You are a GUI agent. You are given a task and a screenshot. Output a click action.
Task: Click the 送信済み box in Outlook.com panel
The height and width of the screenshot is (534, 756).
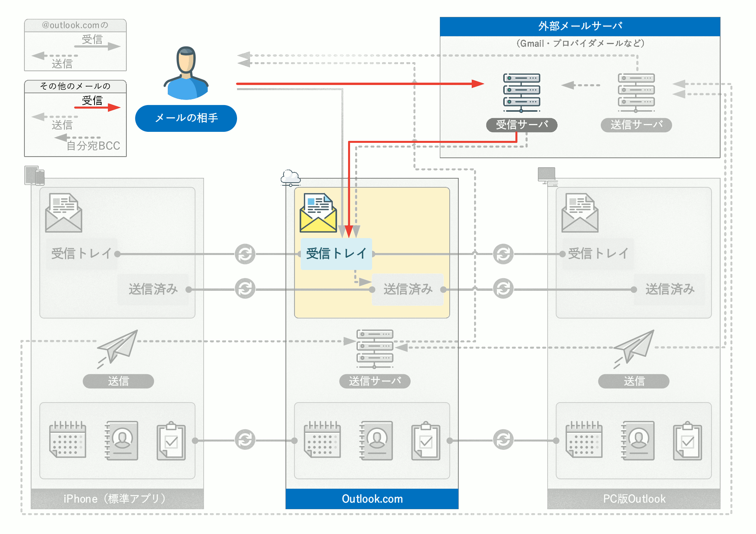(408, 289)
